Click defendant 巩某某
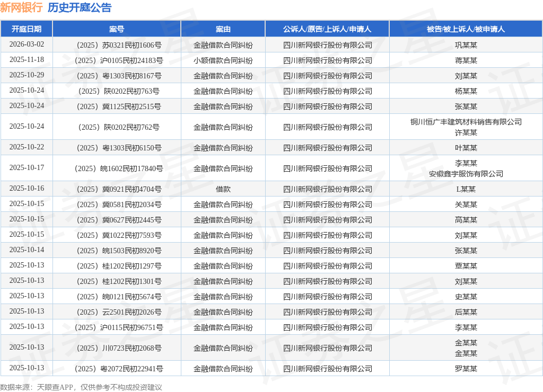This screenshot has height=392, width=543. pyautogui.click(x=466, y=45)
